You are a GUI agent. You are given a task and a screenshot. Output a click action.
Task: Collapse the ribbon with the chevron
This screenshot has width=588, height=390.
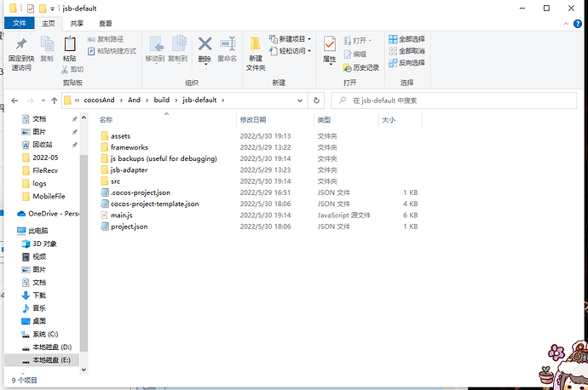point(566,24)
